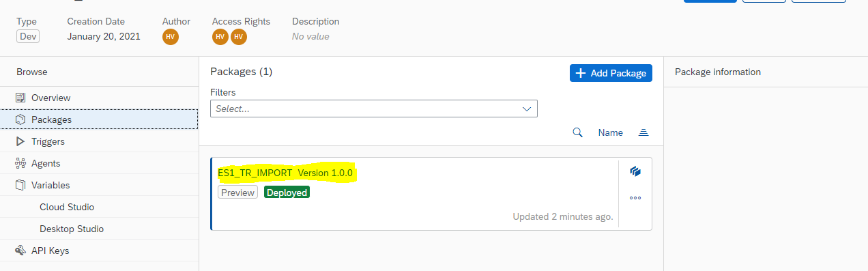The height and width of the screenshot is (271, 868).
Task: Select Cloud Studio under Variables
Action: [67, 207]
